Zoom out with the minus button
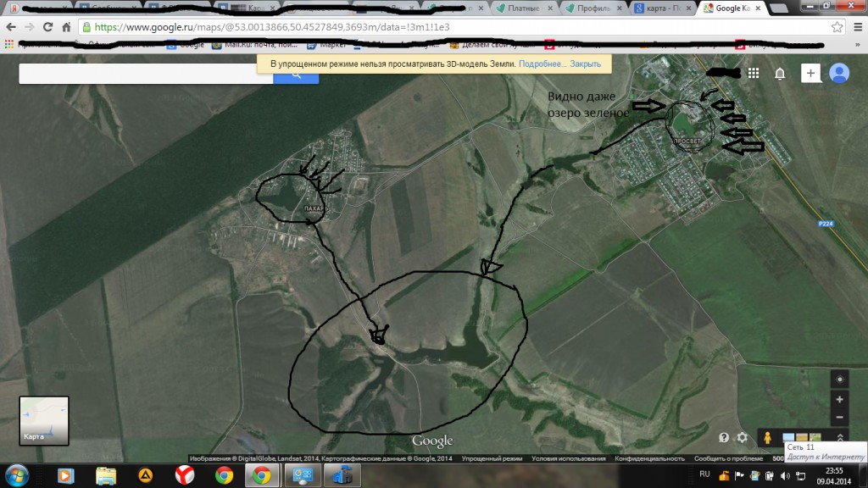 839,417
